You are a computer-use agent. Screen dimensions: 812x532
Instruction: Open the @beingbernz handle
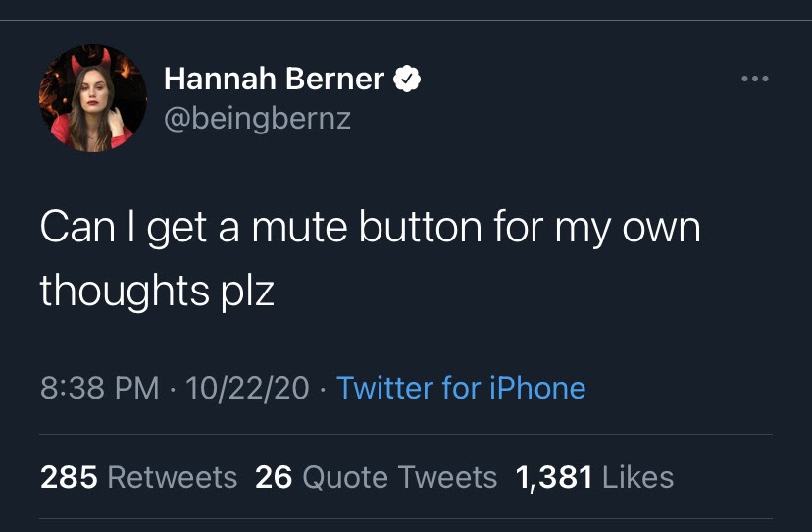pyautogui.click(x=257, y=119)
